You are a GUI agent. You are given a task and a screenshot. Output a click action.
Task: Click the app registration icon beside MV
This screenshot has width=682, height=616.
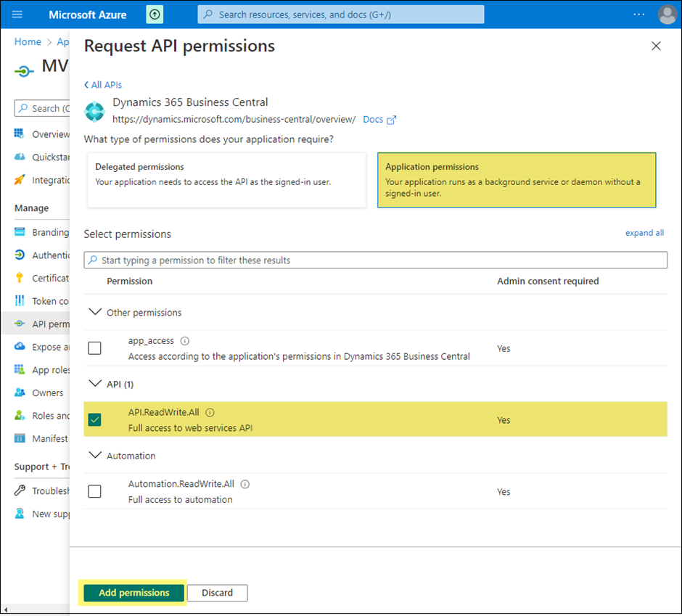(23, 71)
